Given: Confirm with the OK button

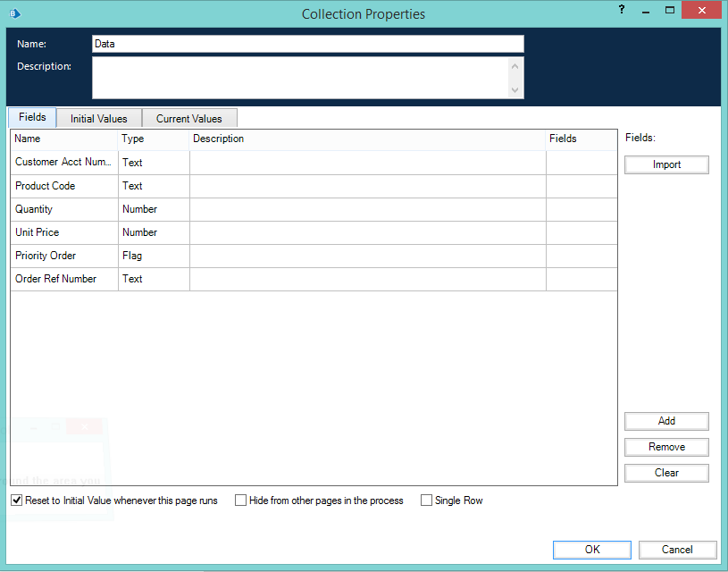Looking at the screenshot, I should (592, 550).
